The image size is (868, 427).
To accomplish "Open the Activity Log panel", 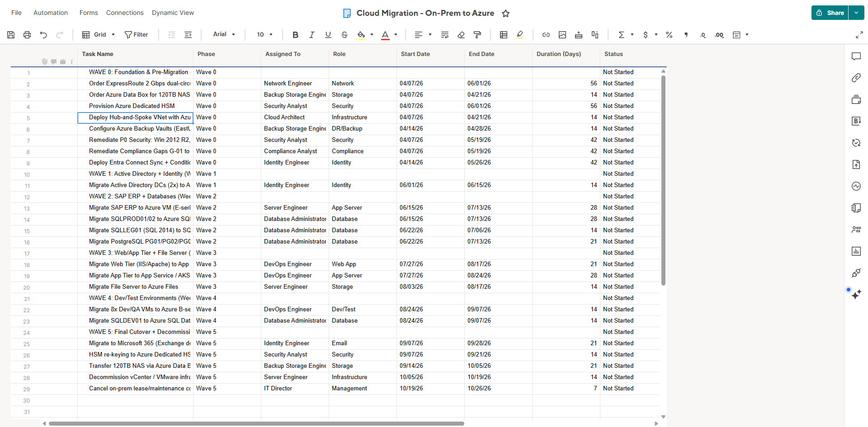I will 856,186.
